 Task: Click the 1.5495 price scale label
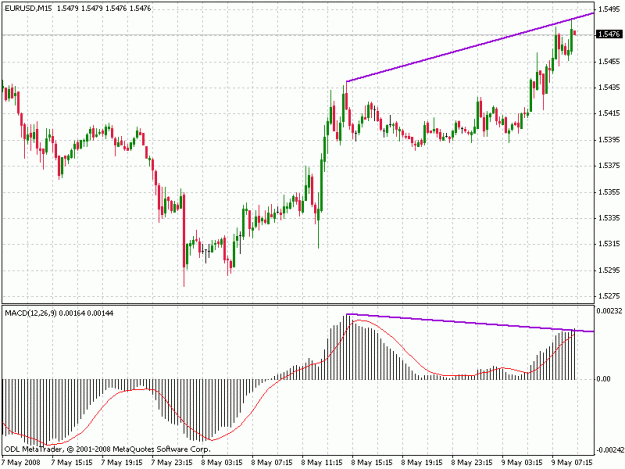609,9
